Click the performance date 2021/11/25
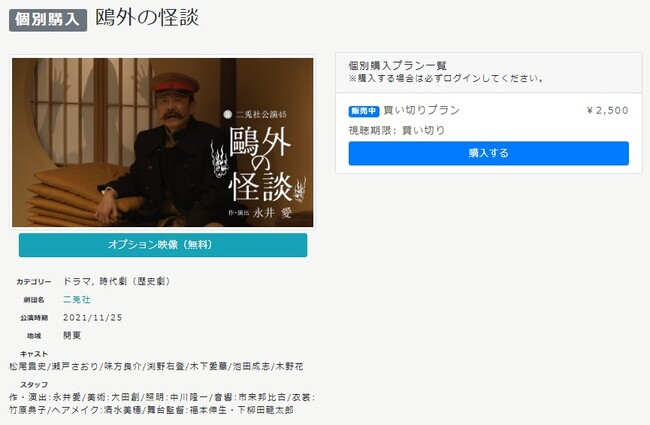 click(x=93, y=318)
